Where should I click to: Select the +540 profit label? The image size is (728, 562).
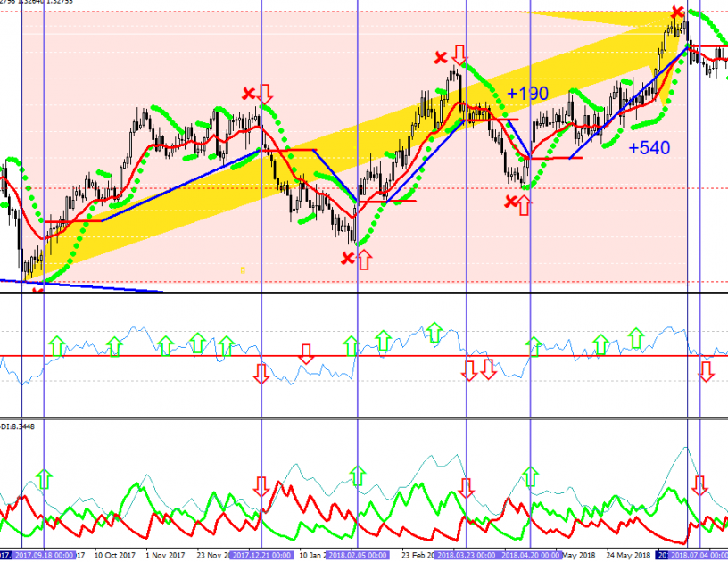click(649, 148)
